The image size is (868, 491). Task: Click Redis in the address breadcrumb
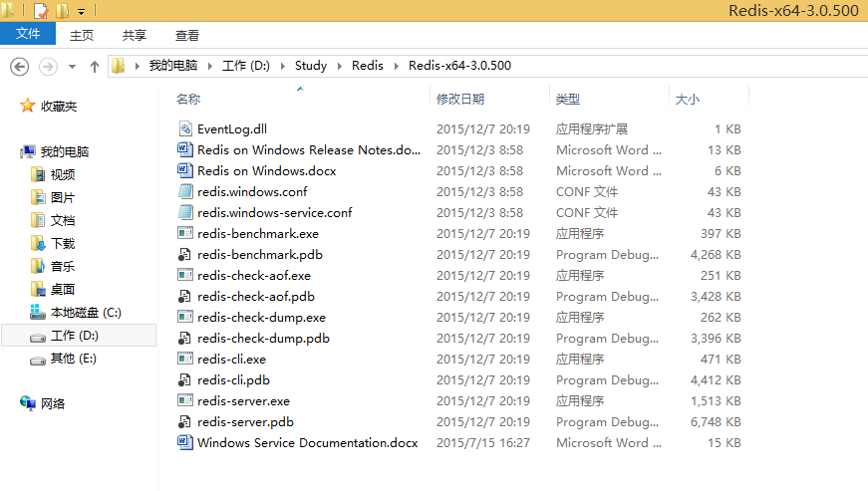(x=368, y=66)
